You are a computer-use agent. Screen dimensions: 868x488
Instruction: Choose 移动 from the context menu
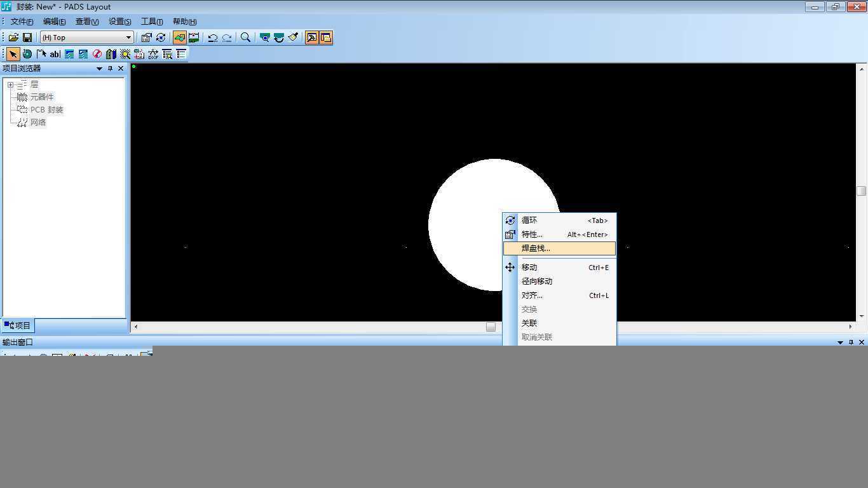coord(559,268)
